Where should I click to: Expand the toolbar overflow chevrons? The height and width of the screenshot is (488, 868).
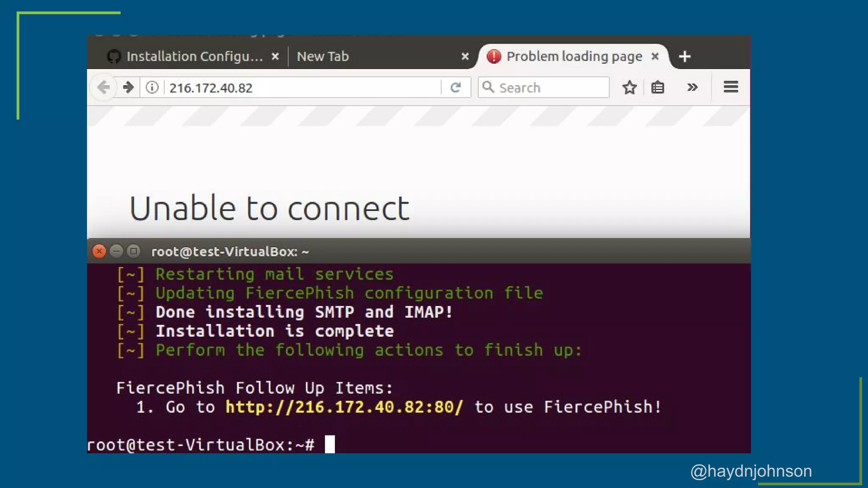pos(692,88)
